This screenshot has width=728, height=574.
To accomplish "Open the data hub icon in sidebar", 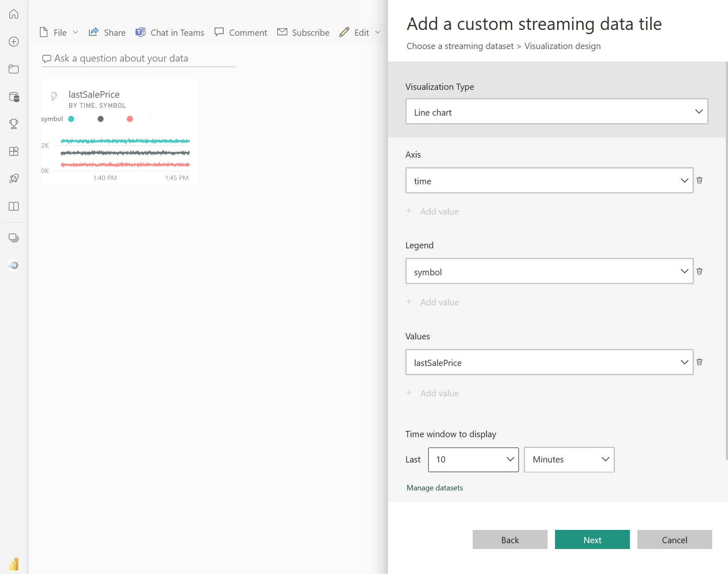I will [x=14, y=97].
